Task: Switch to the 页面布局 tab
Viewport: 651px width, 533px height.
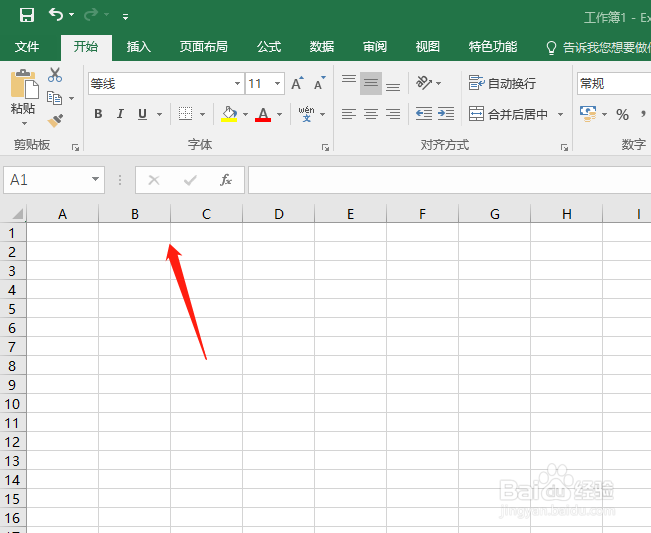Action: 203,46
